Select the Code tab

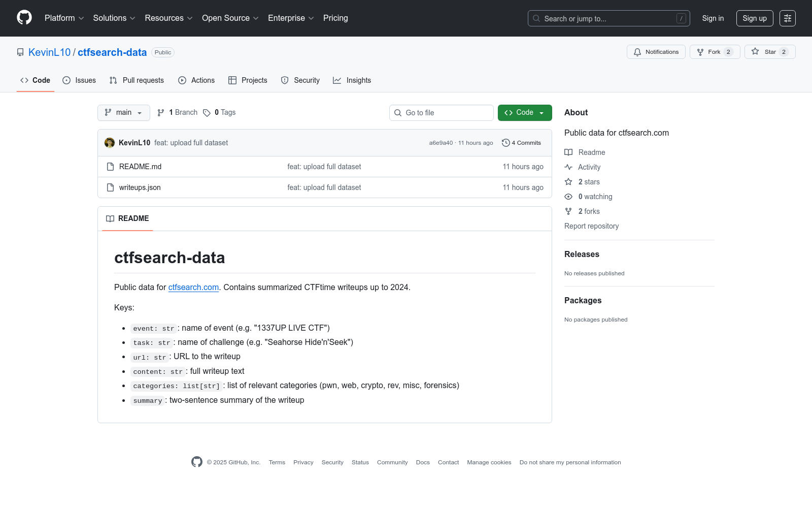pyautogui.click(x=36, y=80)
